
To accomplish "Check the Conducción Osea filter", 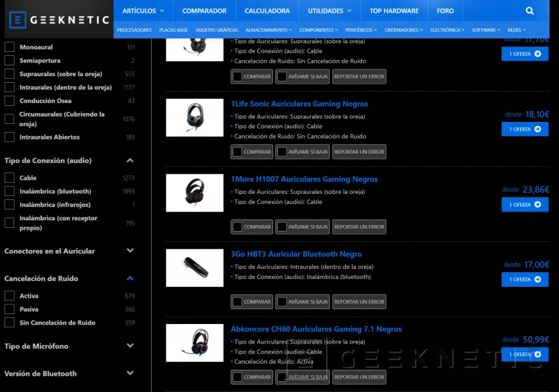I will [x=9, y=101].
